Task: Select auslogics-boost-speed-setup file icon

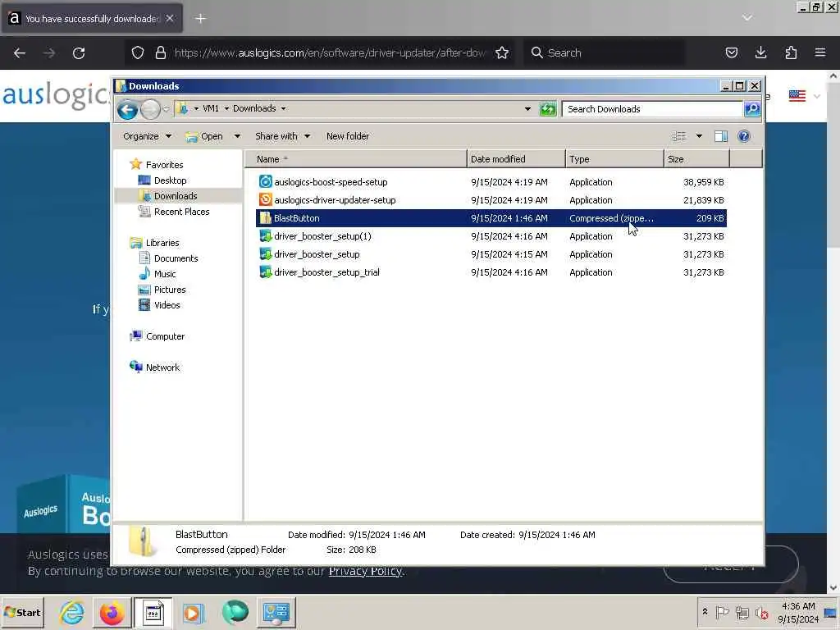Action: tap(265, 181)
